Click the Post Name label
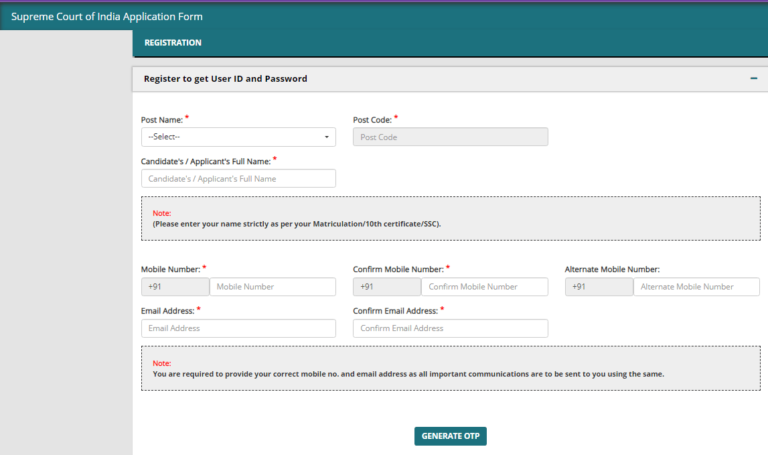Screen dimensions: 768x455 161,120
